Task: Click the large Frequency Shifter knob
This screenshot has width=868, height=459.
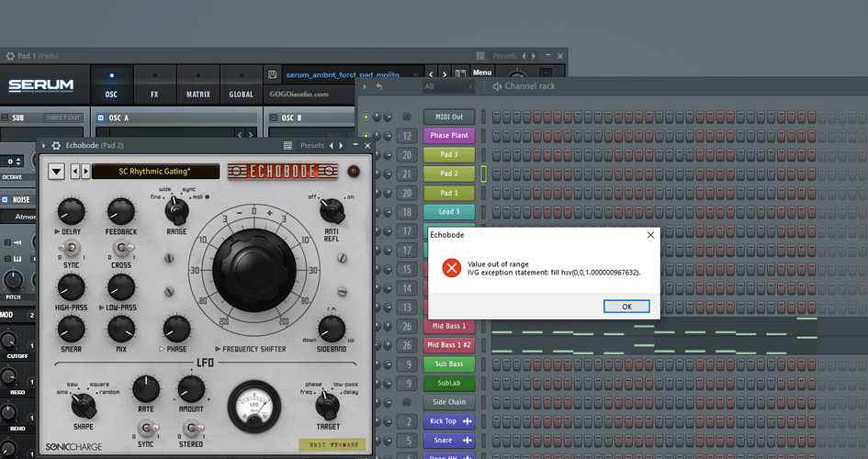Action: pyautogui.click(x=254, y=271)
